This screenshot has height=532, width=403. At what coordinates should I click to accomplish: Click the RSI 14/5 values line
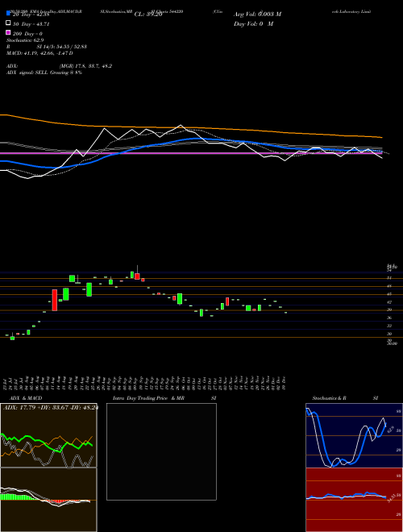47,47
